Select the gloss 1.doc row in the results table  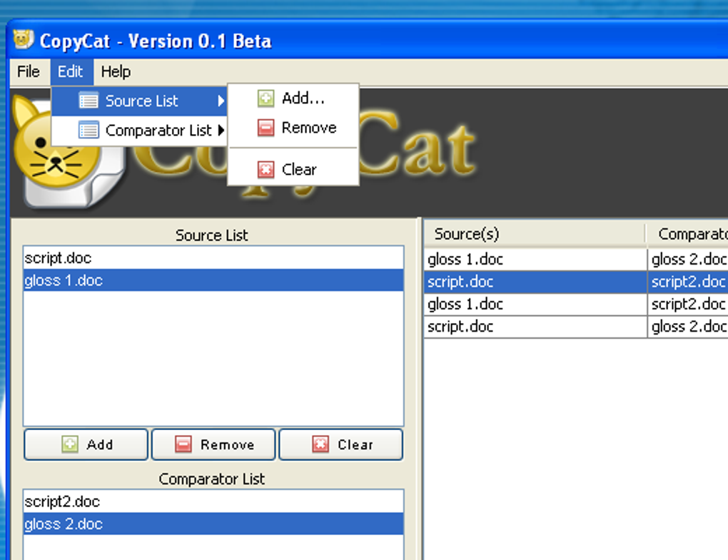[x=465, y=259]
